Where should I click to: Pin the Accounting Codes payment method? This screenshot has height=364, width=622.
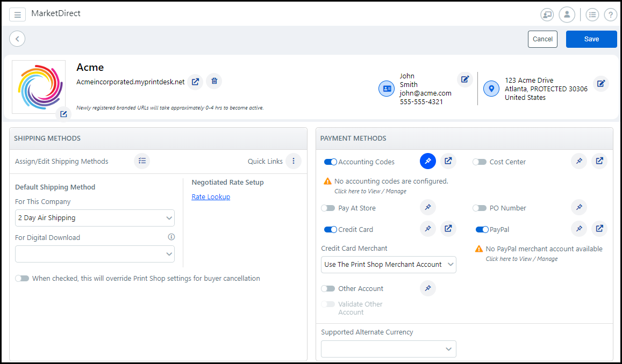click(428, 161)
